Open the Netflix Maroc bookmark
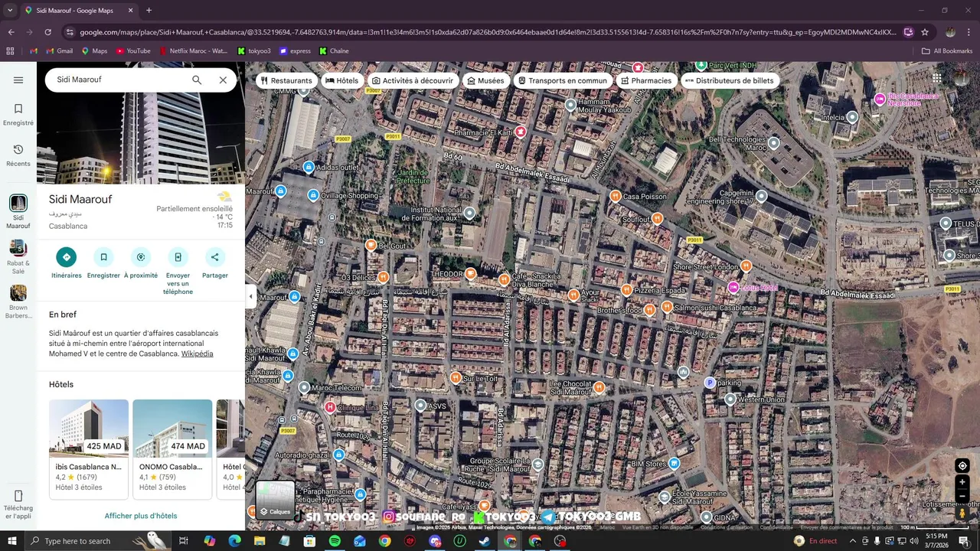Screen dimensions: 980x551 [193, 51]
